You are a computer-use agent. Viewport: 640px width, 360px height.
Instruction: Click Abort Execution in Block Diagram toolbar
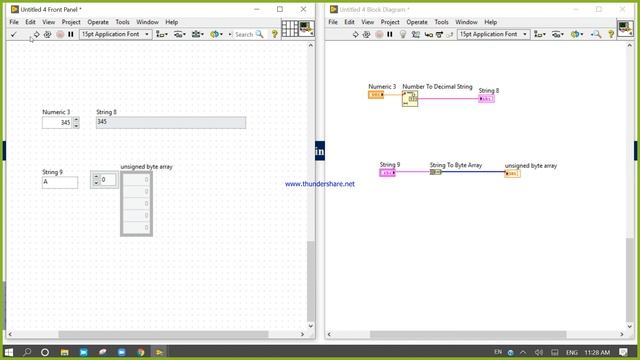point(379,35)
